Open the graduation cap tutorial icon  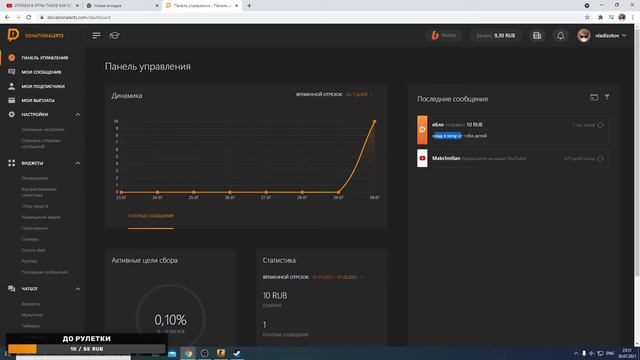115,36
